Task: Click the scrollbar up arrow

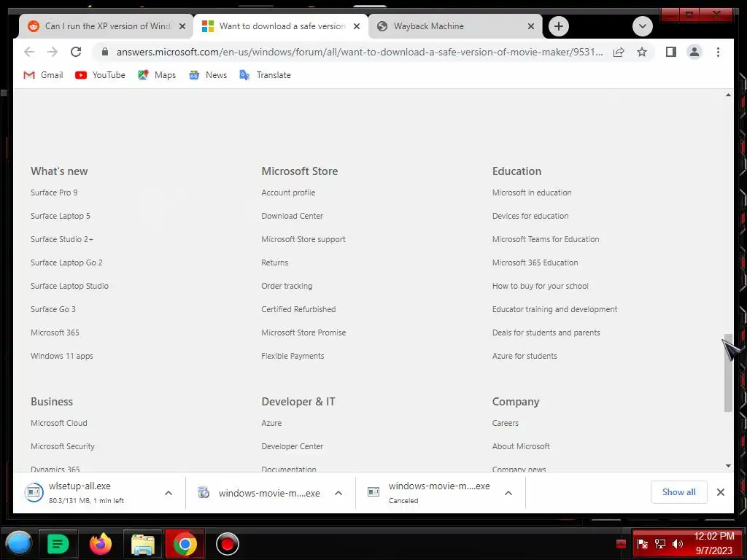Action: [728, 96]
